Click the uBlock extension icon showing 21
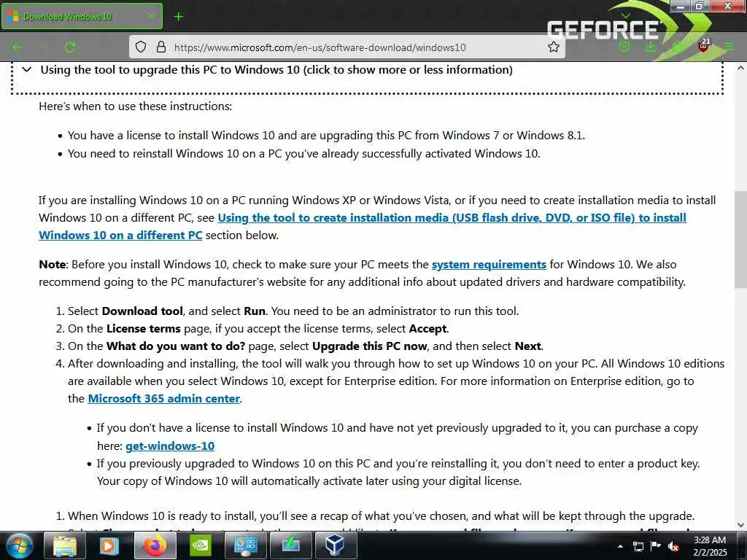The height and width of the screenshot is (560, 747). pos(704,46)
